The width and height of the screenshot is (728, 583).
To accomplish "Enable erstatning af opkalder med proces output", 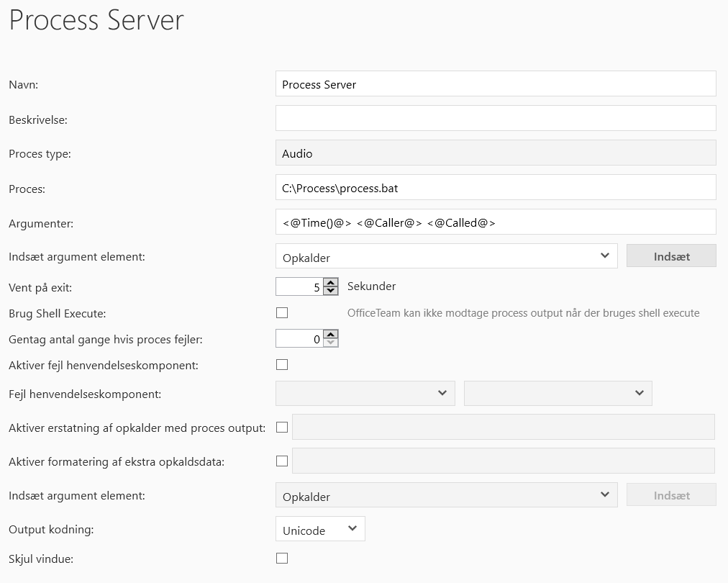I will (282, 428).
